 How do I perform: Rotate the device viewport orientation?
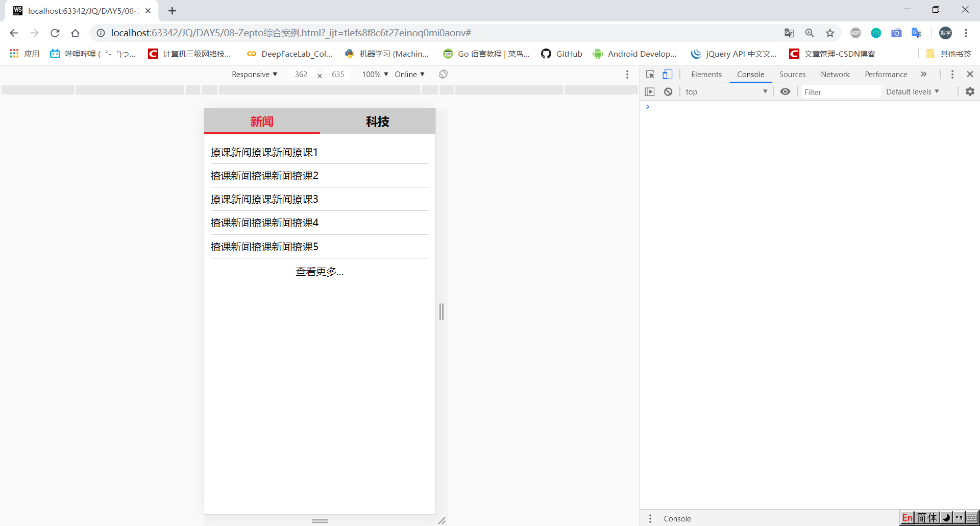[x=443, y=74]
